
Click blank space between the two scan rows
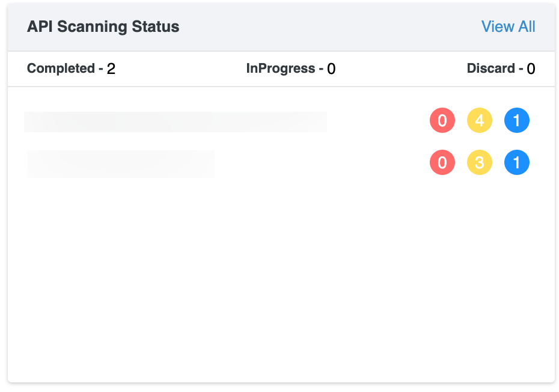click(x=270, y=142)
